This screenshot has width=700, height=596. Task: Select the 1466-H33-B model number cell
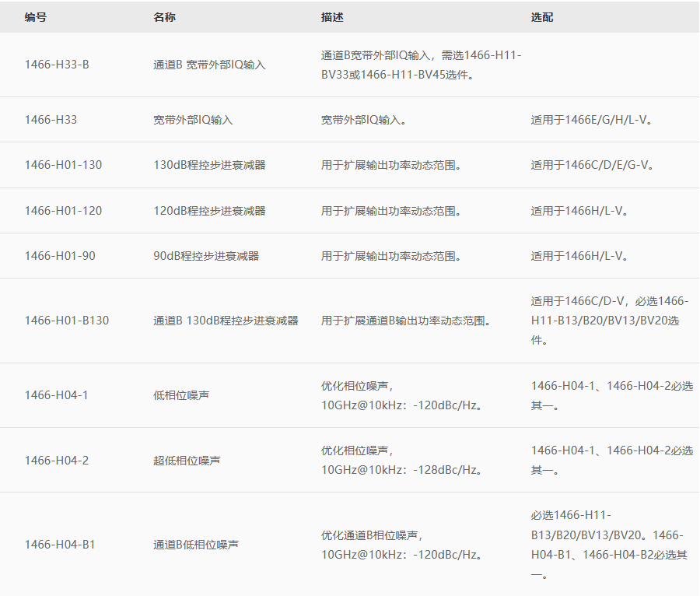(57, 65)
